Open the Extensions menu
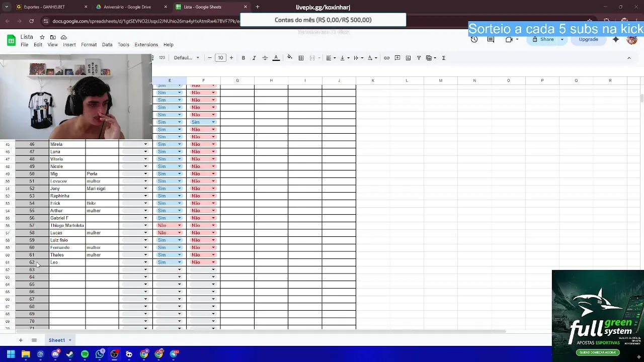This screenshot has height=362, width=644. 146,45
